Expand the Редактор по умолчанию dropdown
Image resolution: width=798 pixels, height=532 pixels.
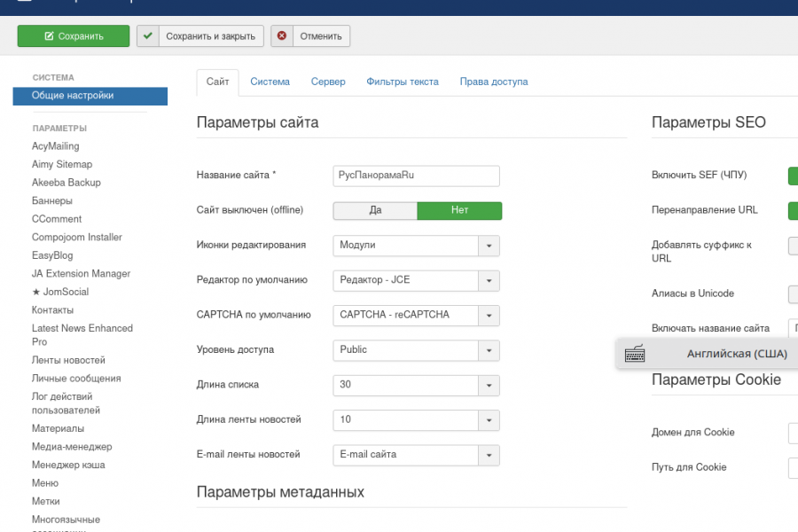489,281
